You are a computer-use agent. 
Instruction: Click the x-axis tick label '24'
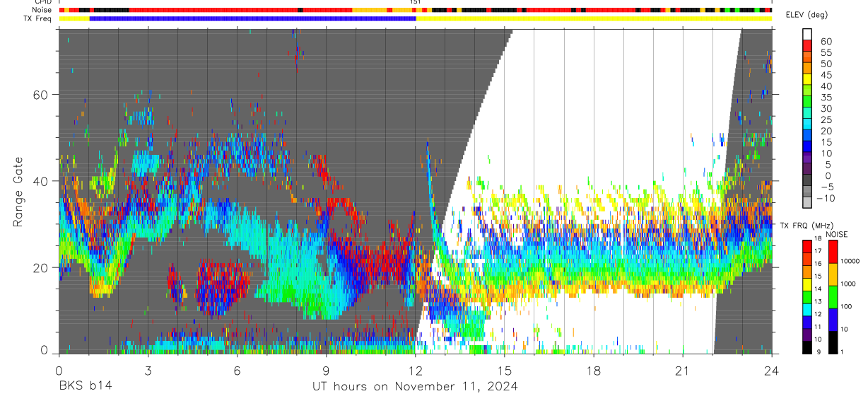772,371
